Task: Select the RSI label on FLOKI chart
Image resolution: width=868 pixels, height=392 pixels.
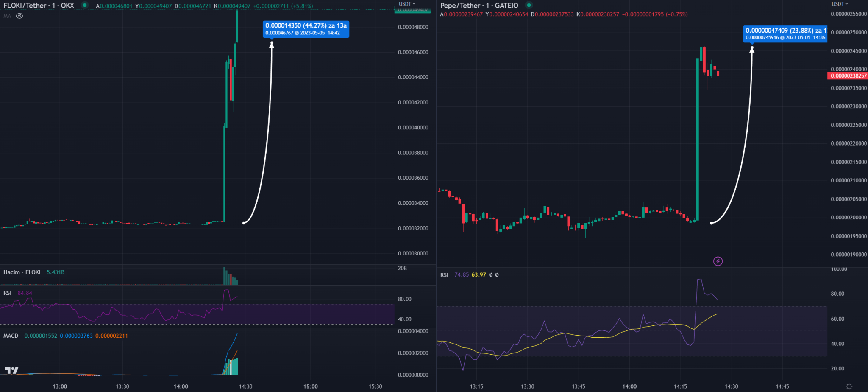Action: coord(8,293)
